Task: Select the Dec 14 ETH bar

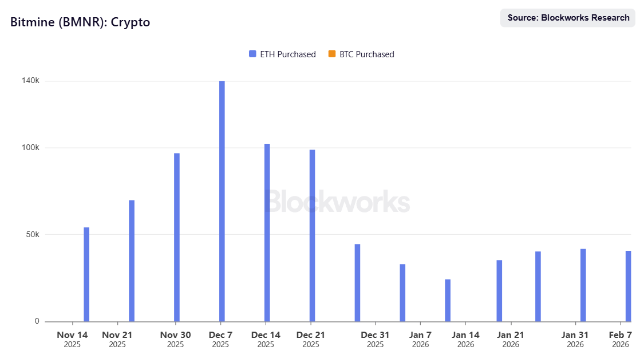Action: pos(267,232)
